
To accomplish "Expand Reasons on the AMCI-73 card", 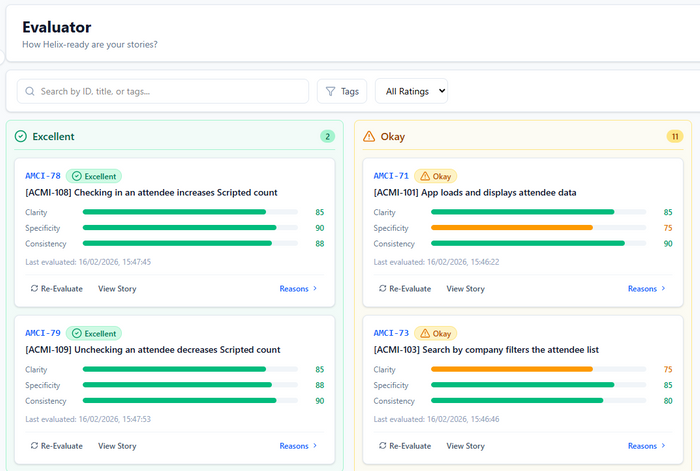I will [x=646, y=446].
